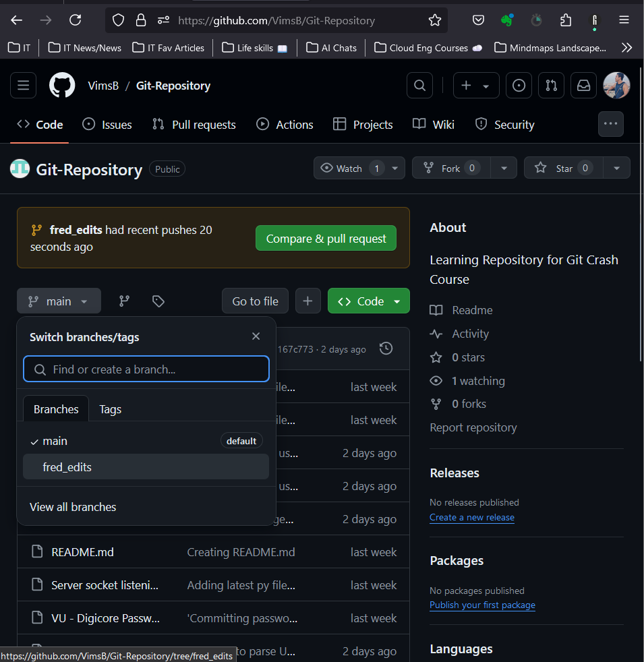This screenshot has height=662, width=644.
Task: Open the user avatar menu
Action: [x=616, y=86]
